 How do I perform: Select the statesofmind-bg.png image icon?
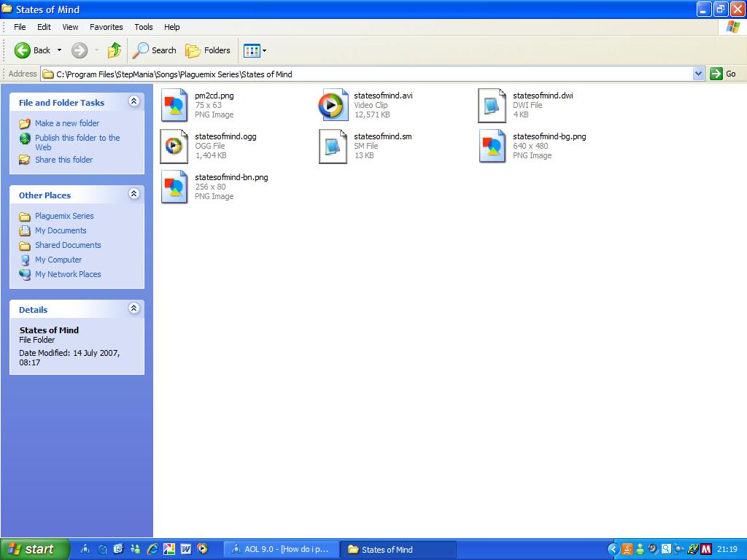click(x=492, y=146)
